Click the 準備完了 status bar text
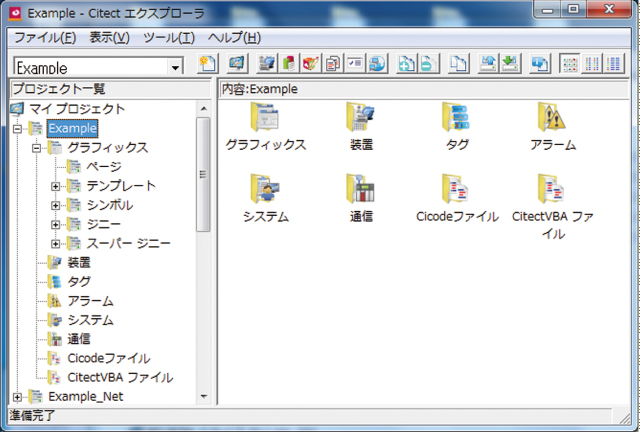The height and width of the screenshot is (433, 640). (x=32, y=416)
